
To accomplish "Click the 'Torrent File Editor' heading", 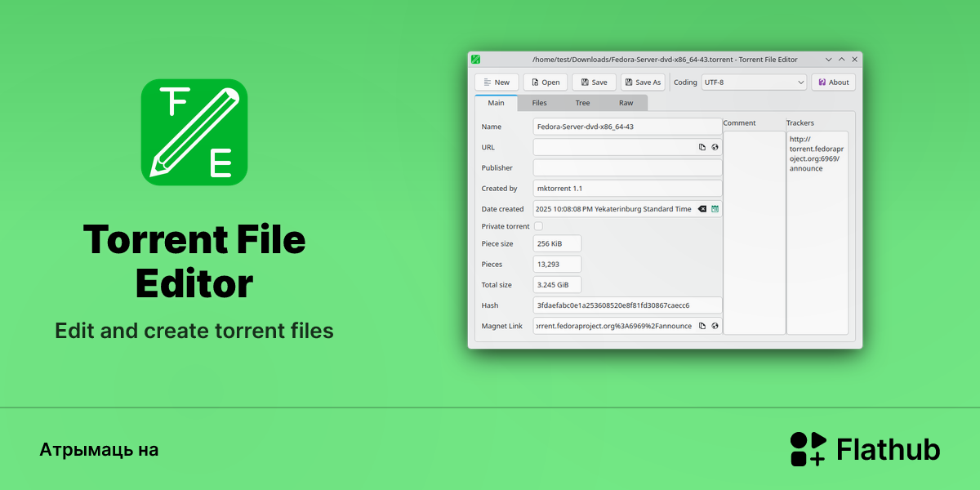I will pyautogui.click(x=194, y=261).
